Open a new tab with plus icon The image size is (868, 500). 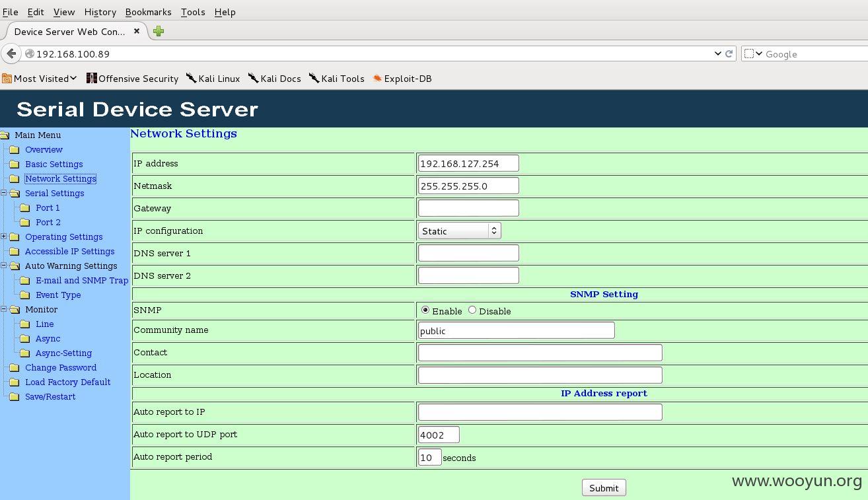tap(159, 31)
